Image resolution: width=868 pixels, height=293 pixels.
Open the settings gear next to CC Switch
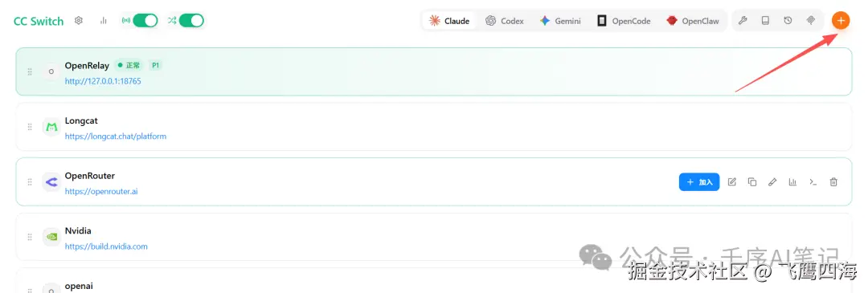[x=79, y=21]
